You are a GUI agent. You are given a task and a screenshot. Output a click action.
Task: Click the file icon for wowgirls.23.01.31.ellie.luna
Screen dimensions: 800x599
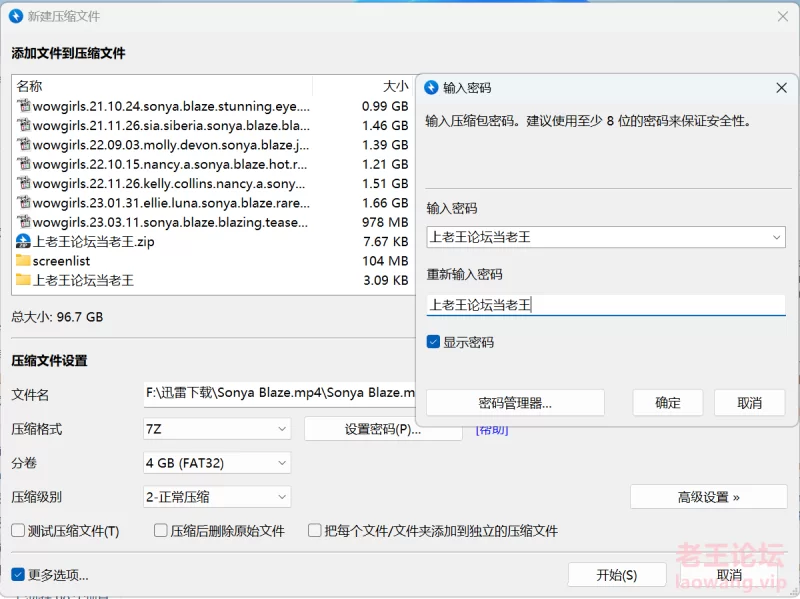point(23,203)
